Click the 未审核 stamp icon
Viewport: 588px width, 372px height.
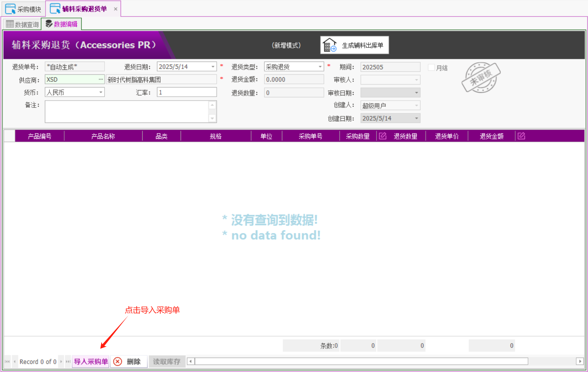(480, 77)
